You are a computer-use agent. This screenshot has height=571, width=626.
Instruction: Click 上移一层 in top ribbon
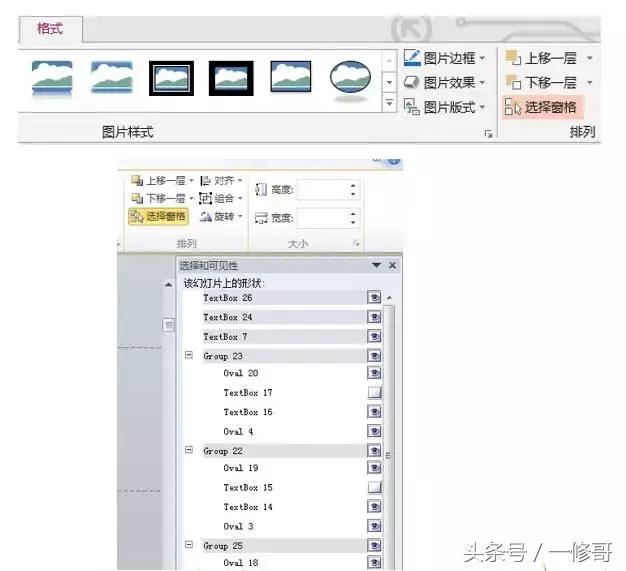pos(541,58)
